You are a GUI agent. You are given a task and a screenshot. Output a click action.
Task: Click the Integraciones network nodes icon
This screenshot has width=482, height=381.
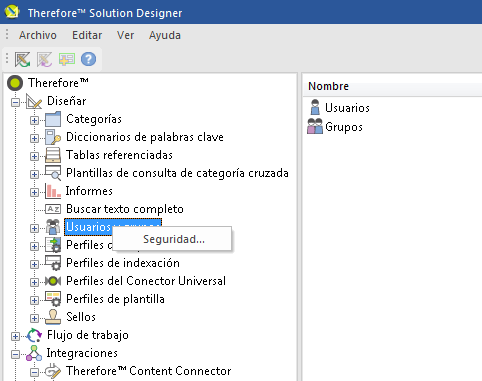34,353
